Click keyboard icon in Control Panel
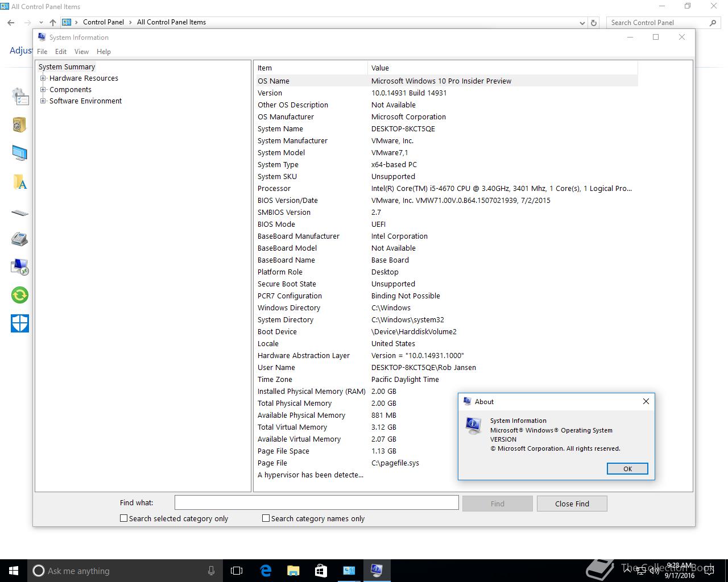 click(19, 213)
